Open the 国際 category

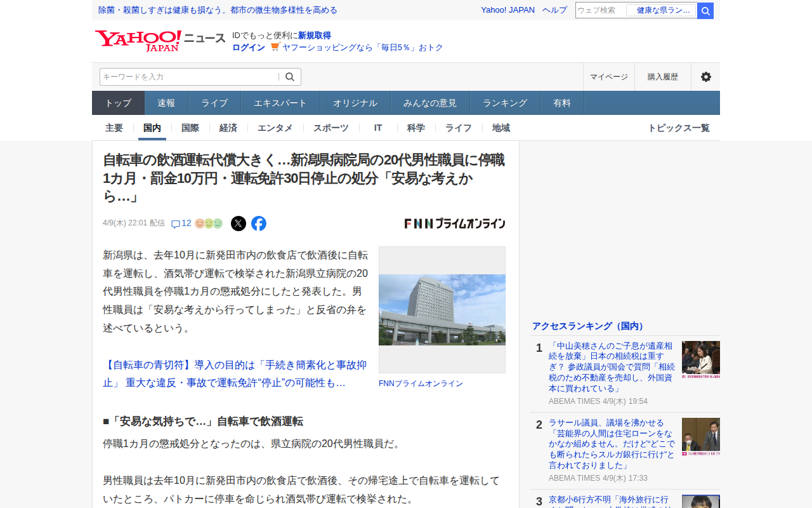pos(190,128)
